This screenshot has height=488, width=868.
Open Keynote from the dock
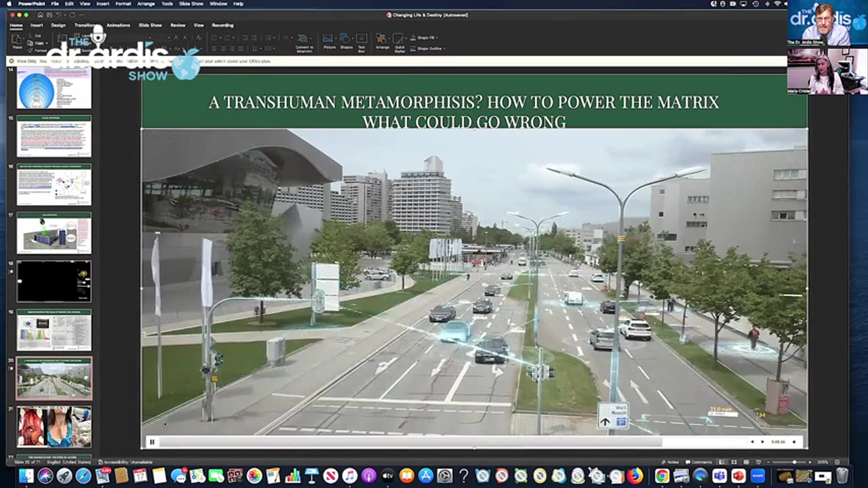coord(312,476)
